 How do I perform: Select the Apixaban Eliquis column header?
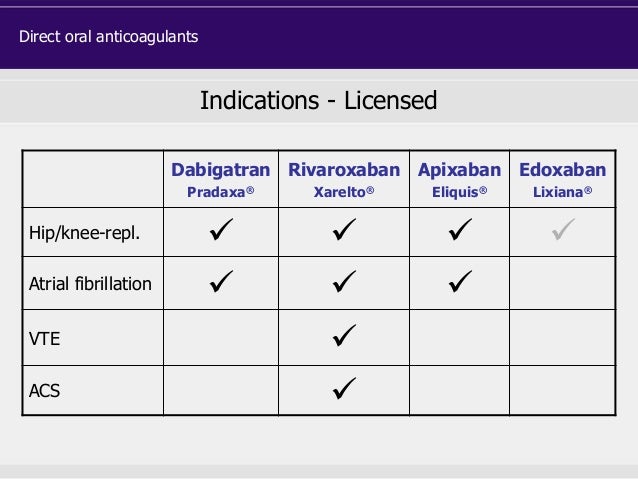[459, 179]
